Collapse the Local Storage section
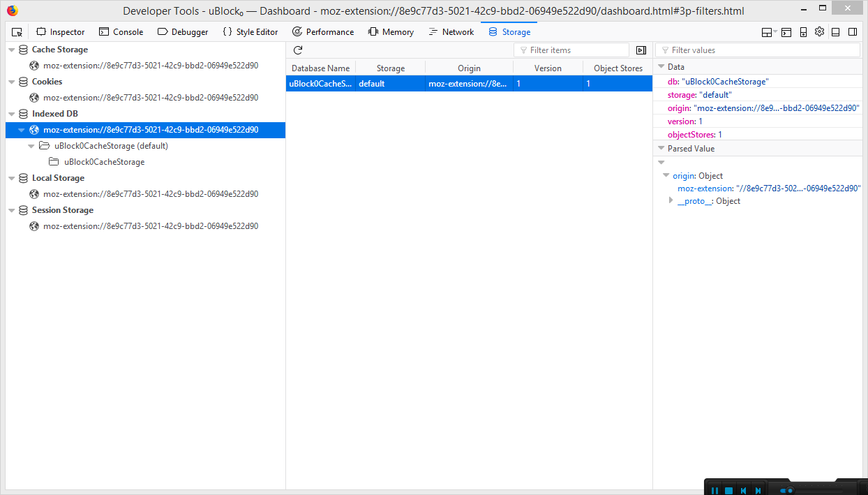 coord(12,179)
